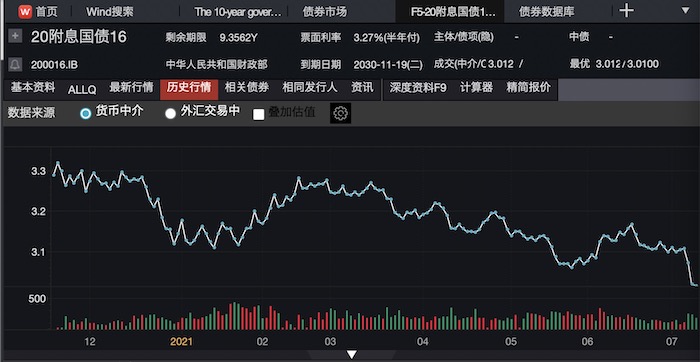
Task: Open 资讯 sub-tab
Action: pyautogui.click(x=362, y=87)
